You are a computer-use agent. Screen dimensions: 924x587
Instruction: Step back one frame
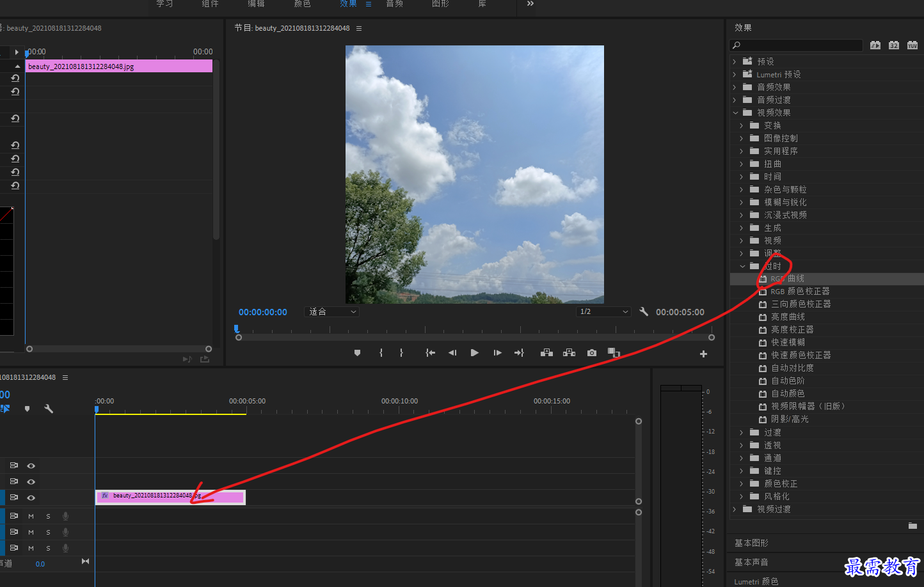coord(452,353)
